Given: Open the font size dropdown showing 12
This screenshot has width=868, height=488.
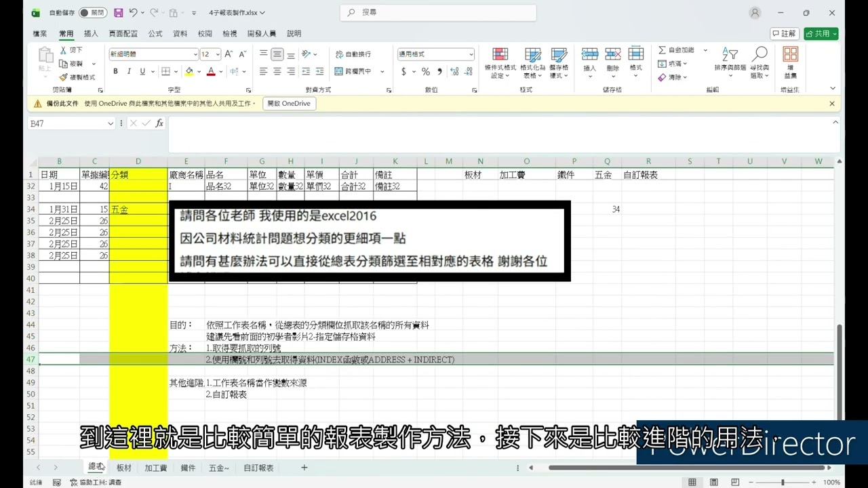Looking at the screenshot, I should [218, 54].
